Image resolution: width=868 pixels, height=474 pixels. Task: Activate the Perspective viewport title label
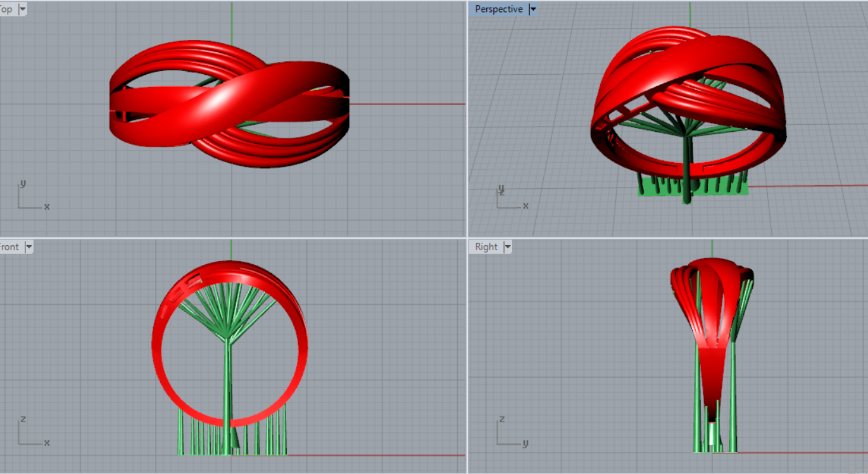[499, 9]
